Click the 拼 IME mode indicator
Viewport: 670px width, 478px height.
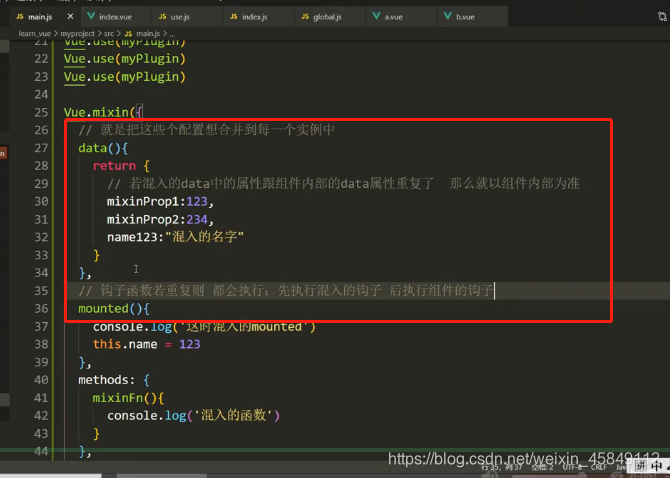point(641,466)
